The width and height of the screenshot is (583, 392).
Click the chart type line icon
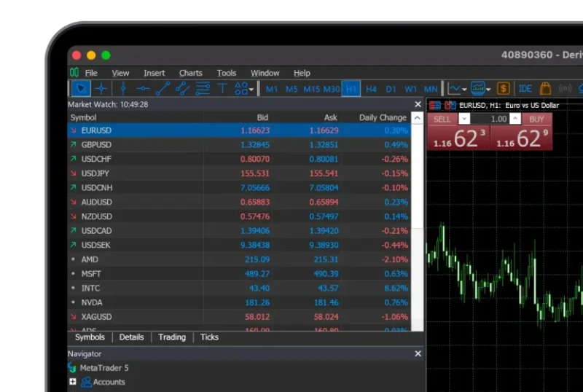coord(454,89)
